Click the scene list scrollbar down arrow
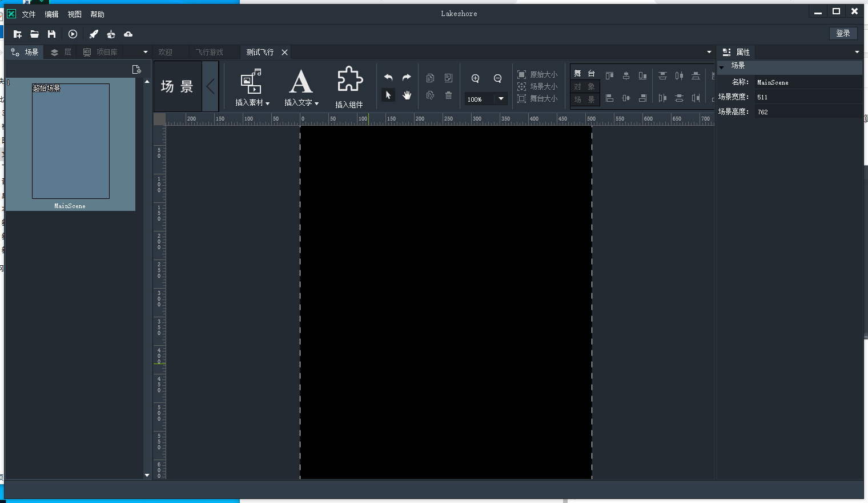The height and width of the screenshot is (503, 868). click(x=147, y=475)
